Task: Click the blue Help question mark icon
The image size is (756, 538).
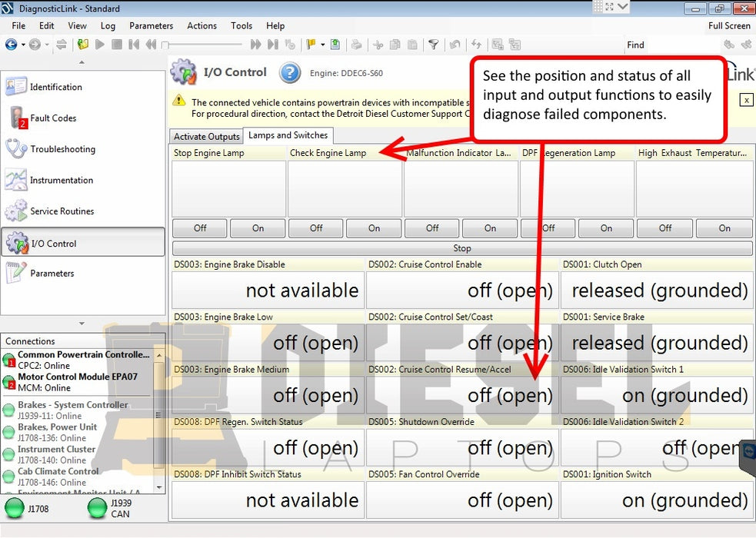Action: pyautogui.click(x=290, y=73)
